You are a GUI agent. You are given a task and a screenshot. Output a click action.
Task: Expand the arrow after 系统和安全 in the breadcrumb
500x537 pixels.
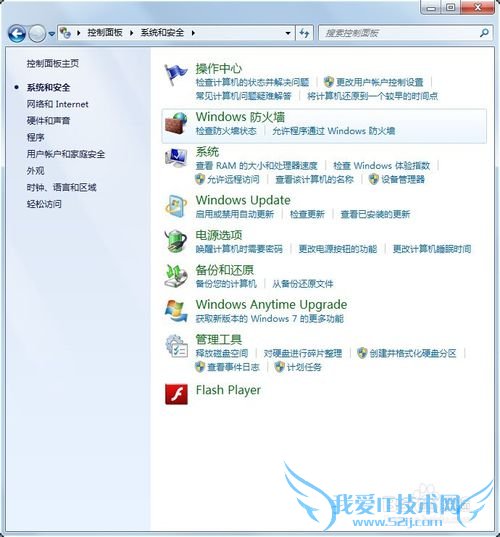tap(193, 33)
